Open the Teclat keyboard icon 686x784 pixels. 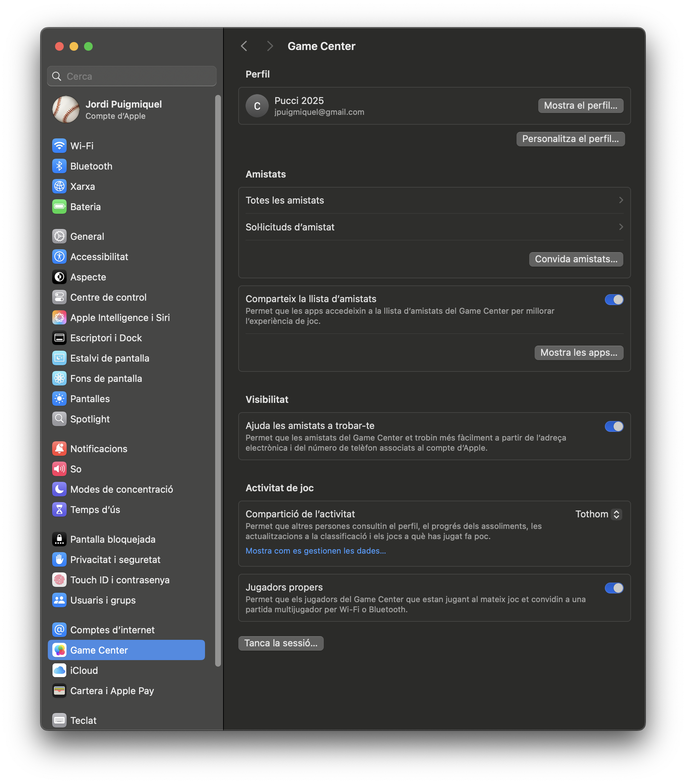[x=59, y=721]
